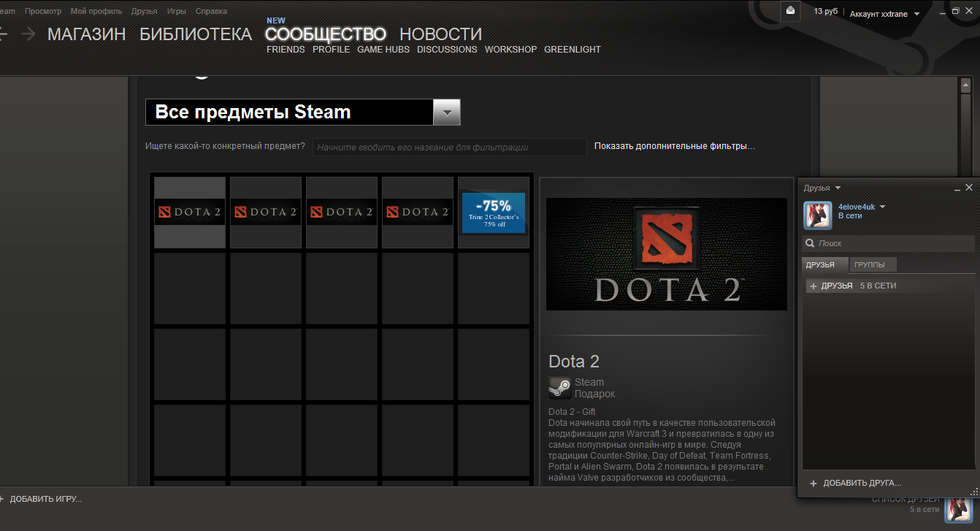
Task: Open the GREENLIGHT link
Action: tap(573, 50)
